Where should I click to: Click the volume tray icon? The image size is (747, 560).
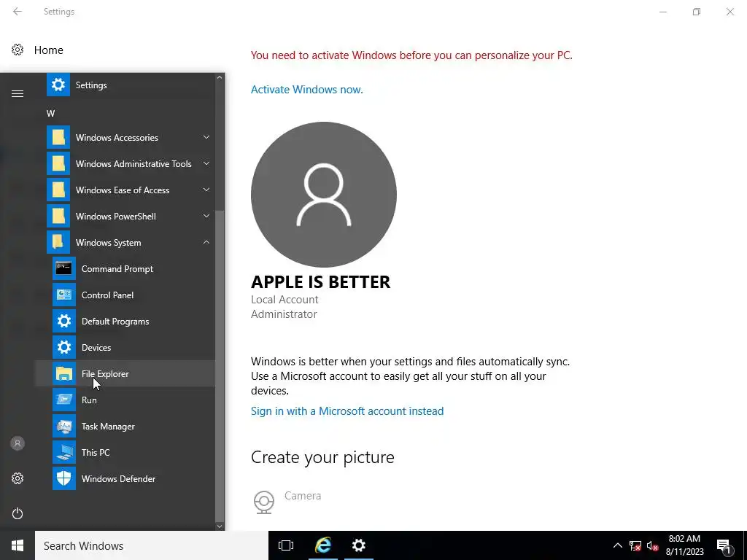(x=652, y=545)
